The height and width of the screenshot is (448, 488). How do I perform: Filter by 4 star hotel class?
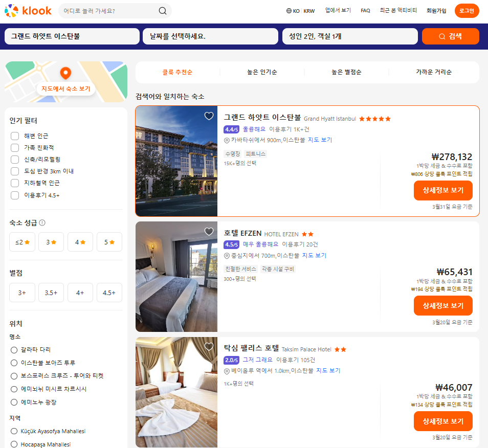80,242
